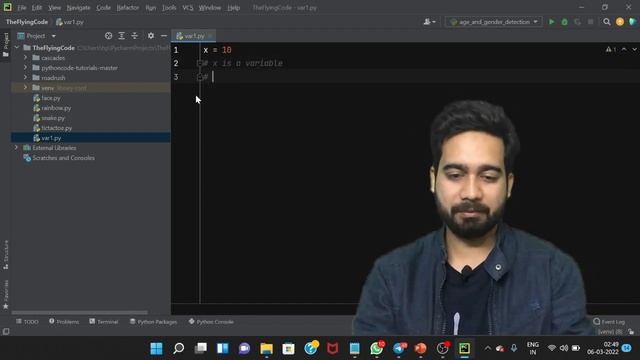Toggle the Project side tab
640x360 pixels.
click(x=6, y=45)
